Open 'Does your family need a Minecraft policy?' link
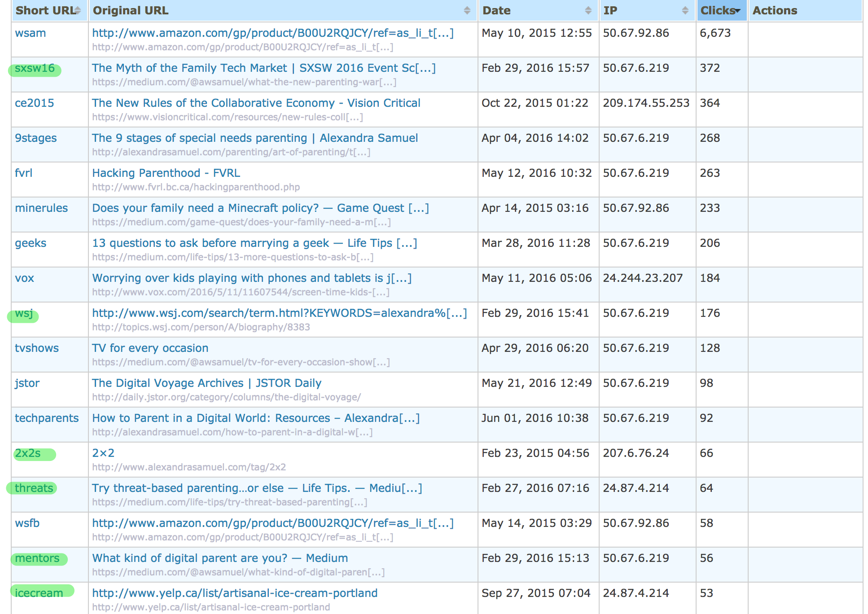This screenshot has height=614, width=868. pyautogui.click(x=261, y=208)
